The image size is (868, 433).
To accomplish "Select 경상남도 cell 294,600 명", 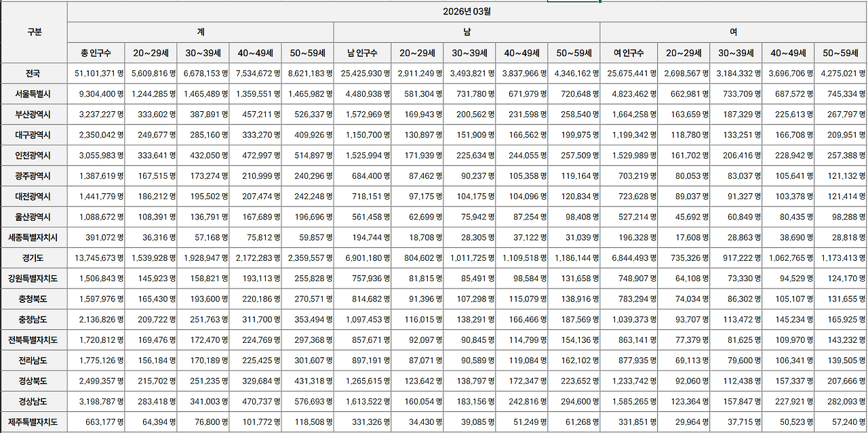I will coord(574,402).
